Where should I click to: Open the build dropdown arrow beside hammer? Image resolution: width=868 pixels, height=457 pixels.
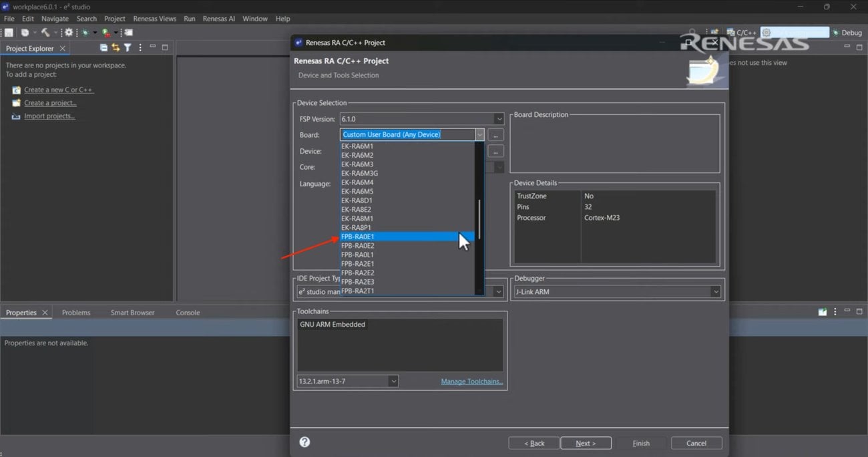(56, 33)
